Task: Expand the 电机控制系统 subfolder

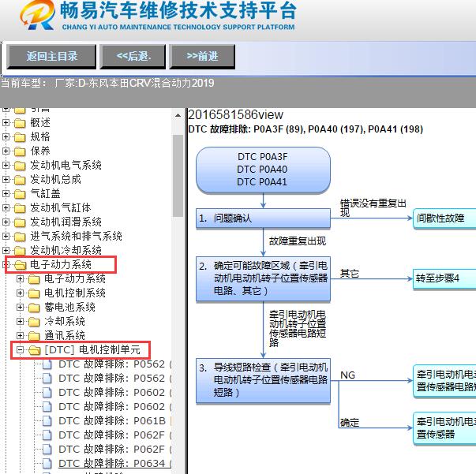Action: (x=20, y=293)
